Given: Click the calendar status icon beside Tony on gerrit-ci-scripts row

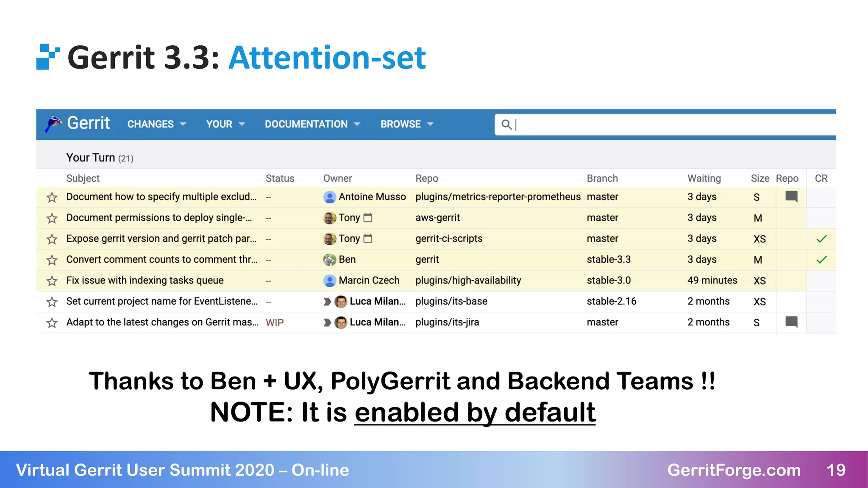Looking at the screenshot, I should coord(368,238).
